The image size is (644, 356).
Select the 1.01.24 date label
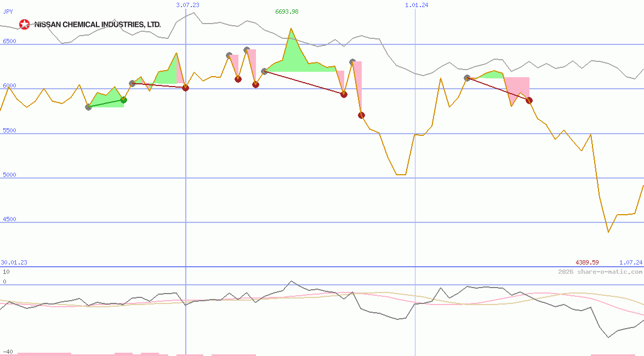pyautogui.click(x=415, y=5)
